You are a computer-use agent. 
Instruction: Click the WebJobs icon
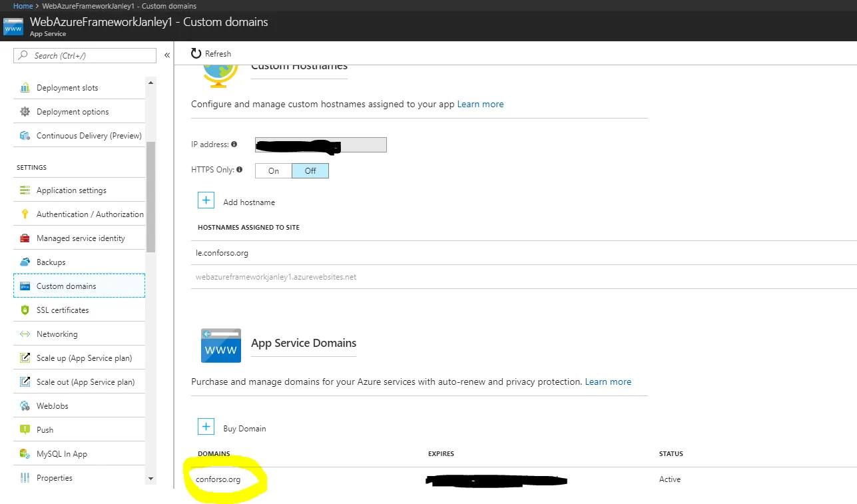pos(25,406)
